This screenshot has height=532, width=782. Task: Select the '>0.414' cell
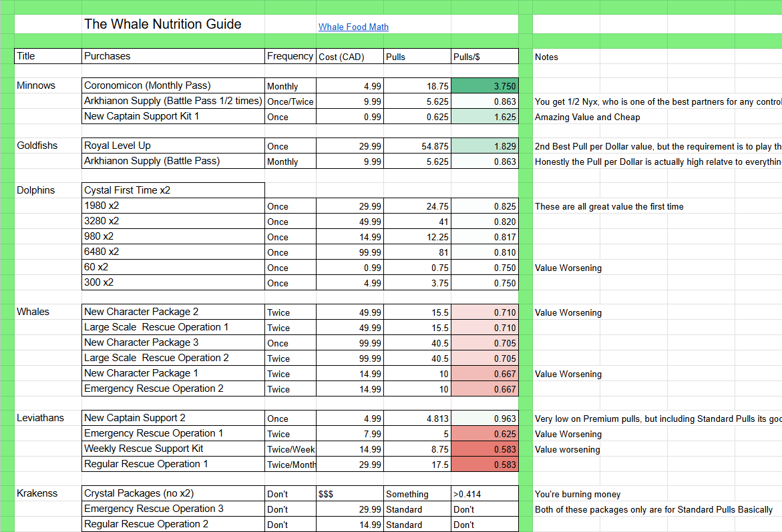pos(485,493)
